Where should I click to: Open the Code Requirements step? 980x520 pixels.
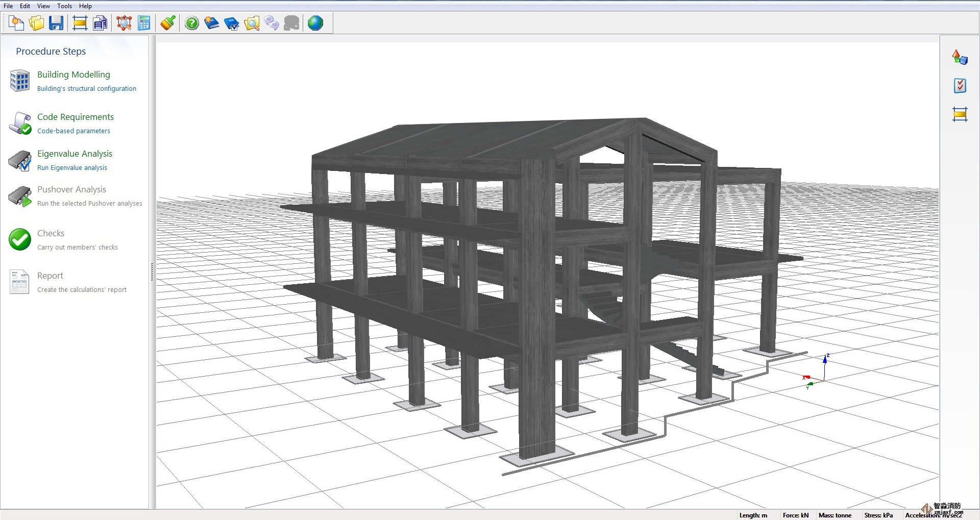[x=75, y=117]
